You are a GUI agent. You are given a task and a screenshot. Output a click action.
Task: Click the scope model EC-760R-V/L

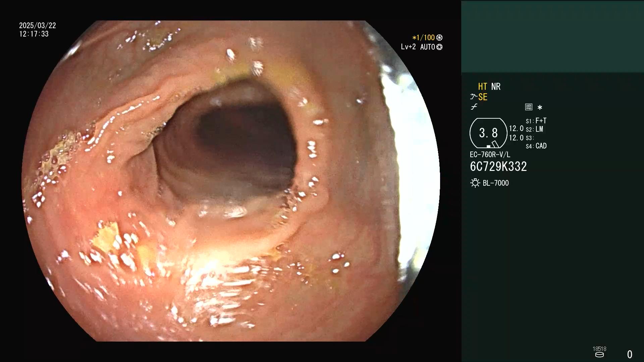pos(490,155)
